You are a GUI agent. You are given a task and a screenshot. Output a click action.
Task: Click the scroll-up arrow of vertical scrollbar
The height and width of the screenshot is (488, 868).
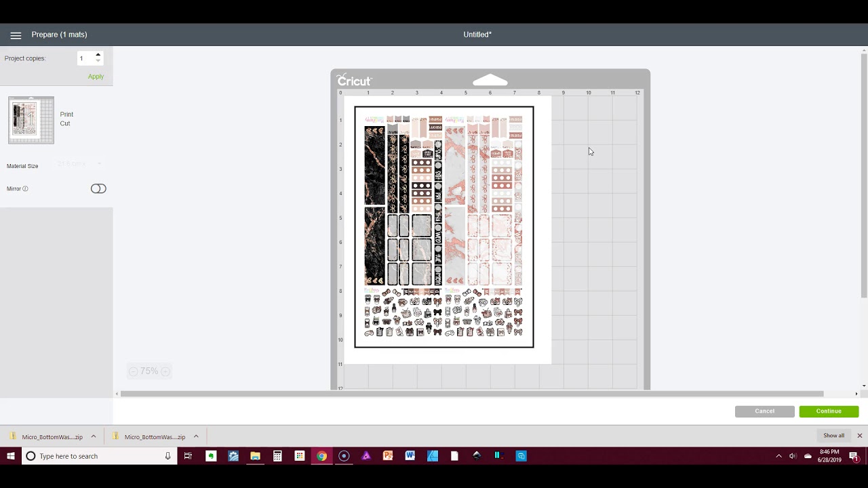point(864,49)
